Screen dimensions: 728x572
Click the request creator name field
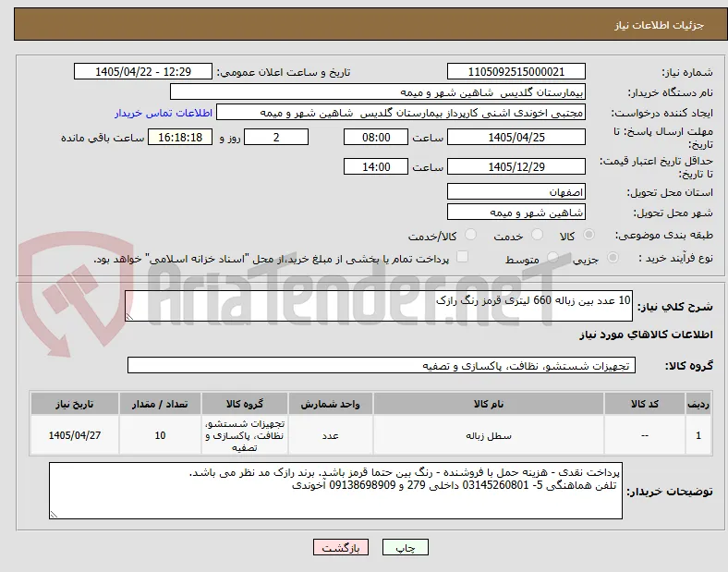(401, 113)
